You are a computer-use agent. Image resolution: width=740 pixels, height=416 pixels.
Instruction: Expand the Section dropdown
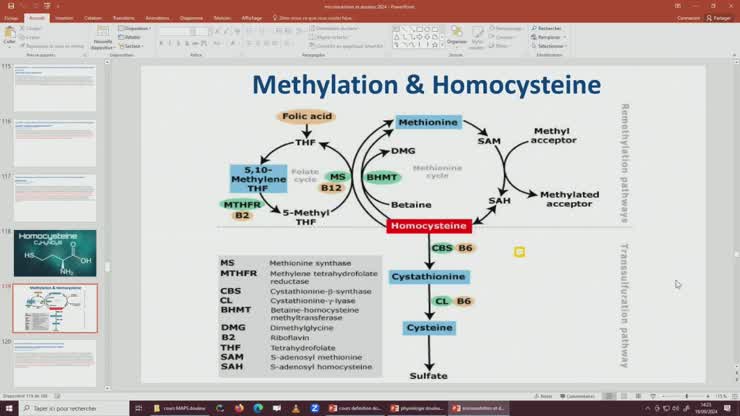pyautogui.click(x=132, y=46)
